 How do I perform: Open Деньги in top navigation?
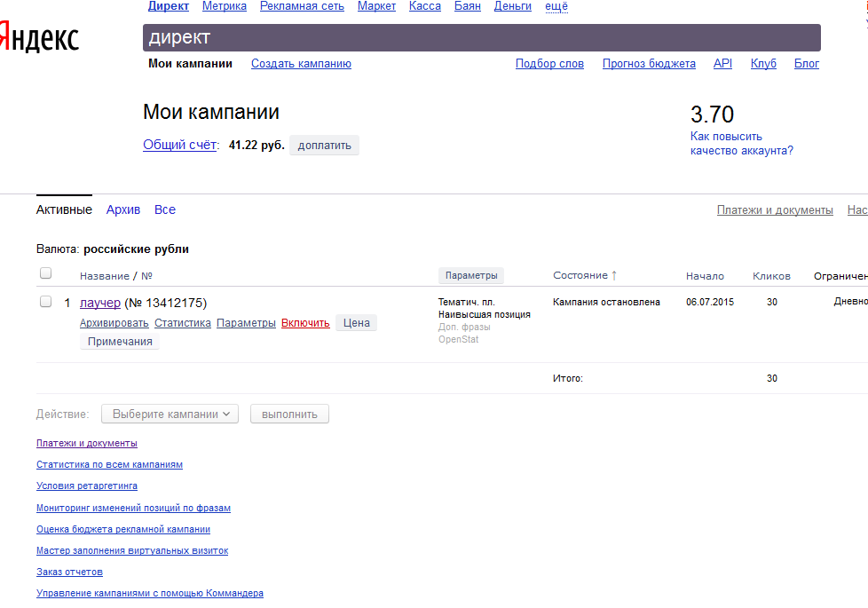click(513, 6)
